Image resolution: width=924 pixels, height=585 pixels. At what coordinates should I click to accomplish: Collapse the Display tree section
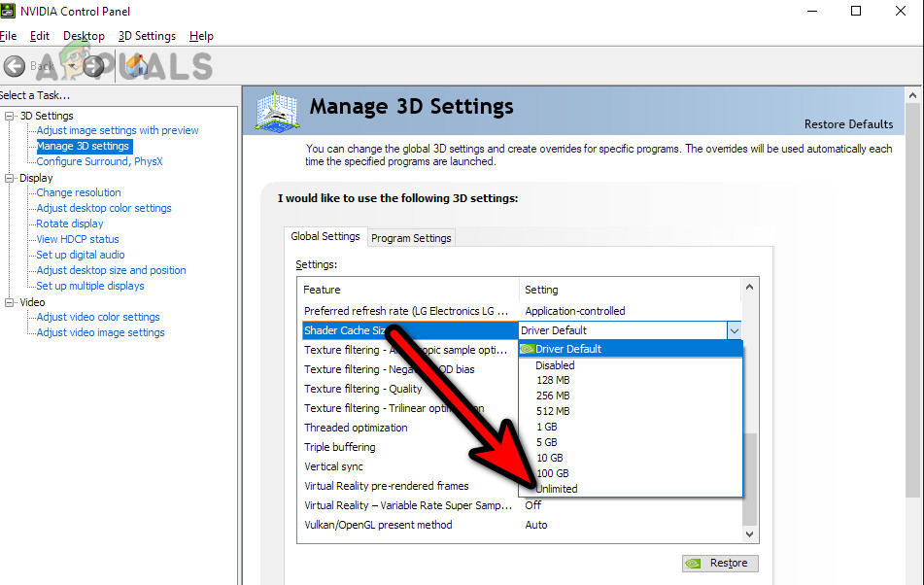point(8,177)
